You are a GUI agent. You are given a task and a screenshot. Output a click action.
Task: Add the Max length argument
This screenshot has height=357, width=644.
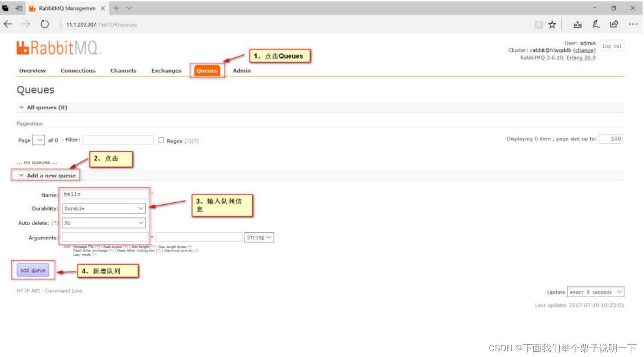coord(140,247)
